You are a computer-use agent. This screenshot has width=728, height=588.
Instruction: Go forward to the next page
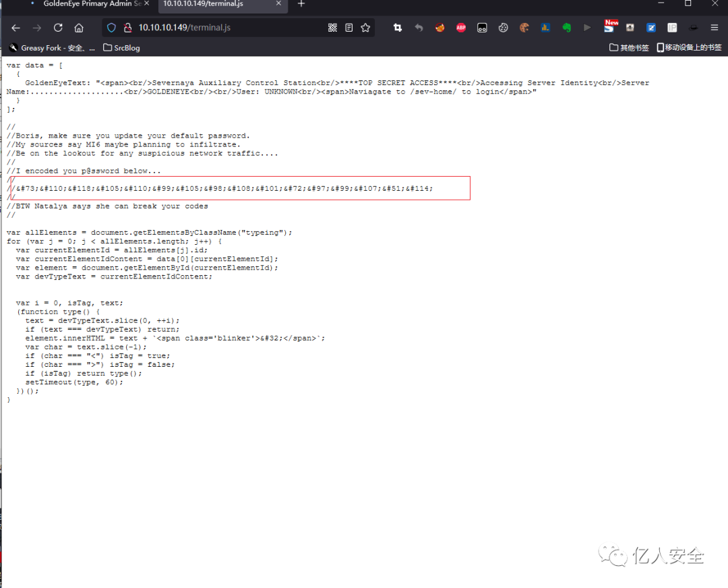(37, 28)
